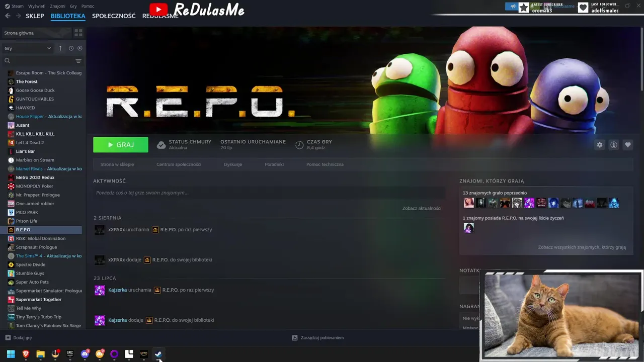Open the Pomoc menu
644x362 pixels.
pyautogui.click(x=88, y=6)
